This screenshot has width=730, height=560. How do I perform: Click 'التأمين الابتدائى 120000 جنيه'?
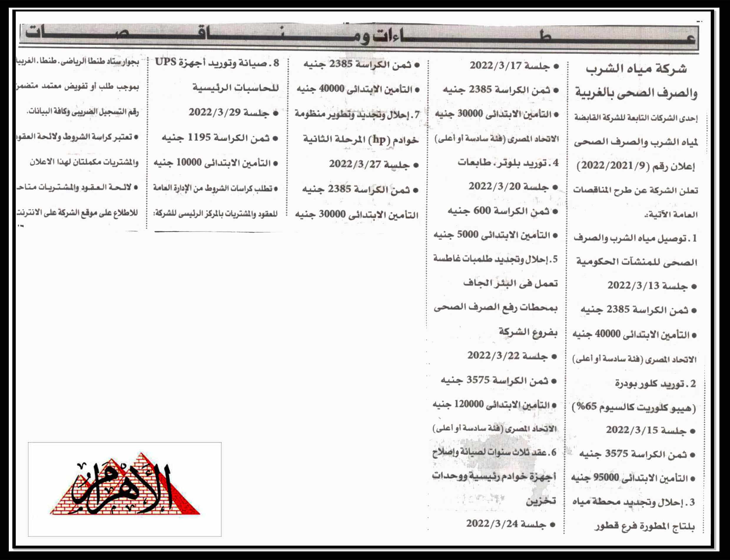pyautogui.click(x=495, y=405)
